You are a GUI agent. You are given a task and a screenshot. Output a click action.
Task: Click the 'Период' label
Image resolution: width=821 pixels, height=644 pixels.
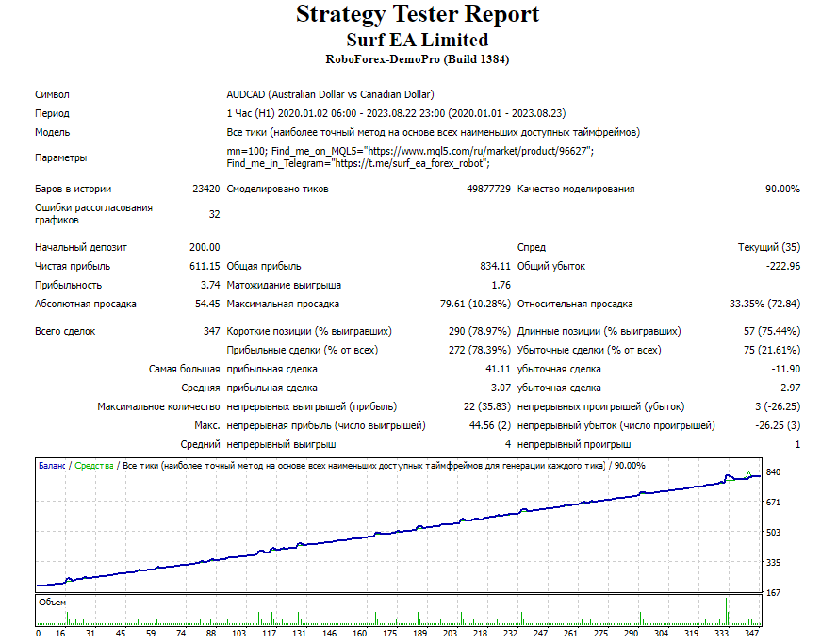coord(52,113)
